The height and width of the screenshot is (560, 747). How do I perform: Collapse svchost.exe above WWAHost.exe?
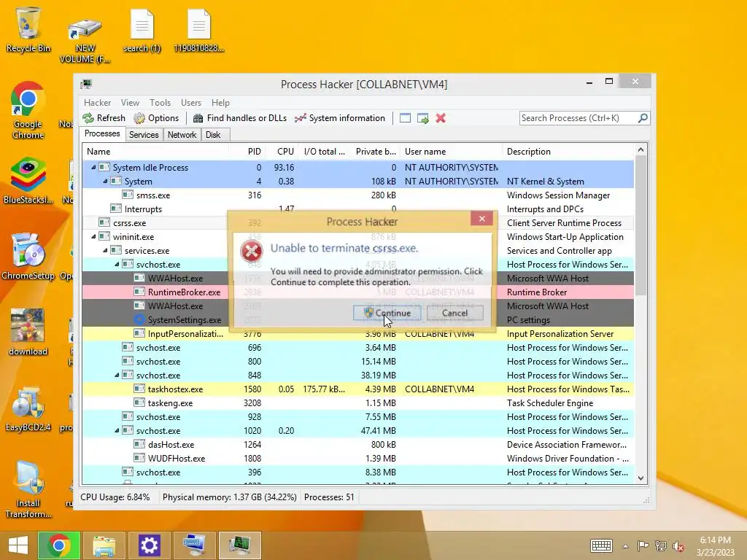click(x=117, y=264)
